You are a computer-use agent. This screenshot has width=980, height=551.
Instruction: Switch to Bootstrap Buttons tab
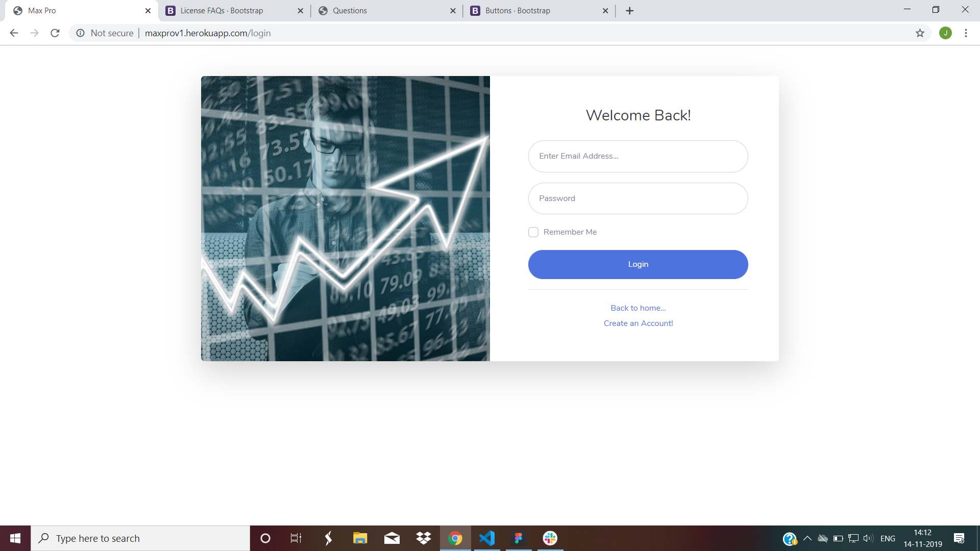(x=531, y=11)
